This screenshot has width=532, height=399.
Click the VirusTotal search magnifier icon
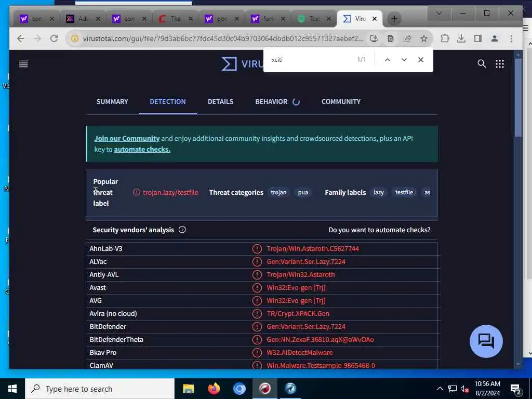(482, 64)
